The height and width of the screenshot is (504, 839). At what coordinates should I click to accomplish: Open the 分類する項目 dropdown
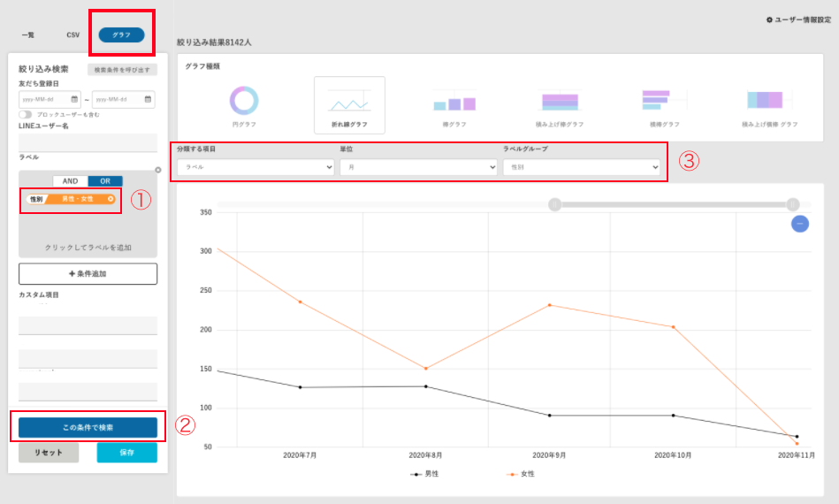pyautogui.click(x=255, y=166)
